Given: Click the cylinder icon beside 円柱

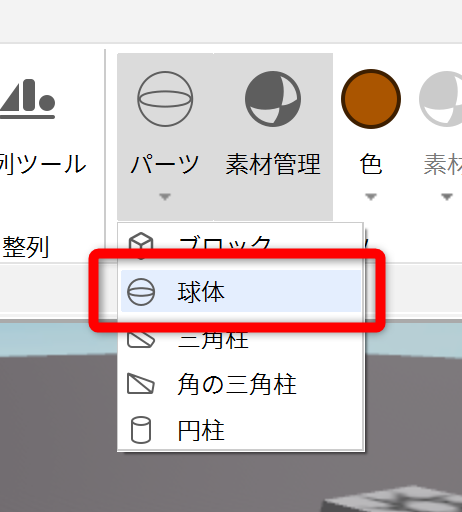Looking at the screenshot, I should coord(141,430).
